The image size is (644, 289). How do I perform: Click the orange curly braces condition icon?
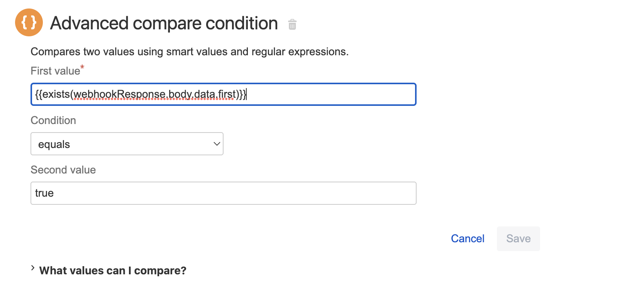29,23
